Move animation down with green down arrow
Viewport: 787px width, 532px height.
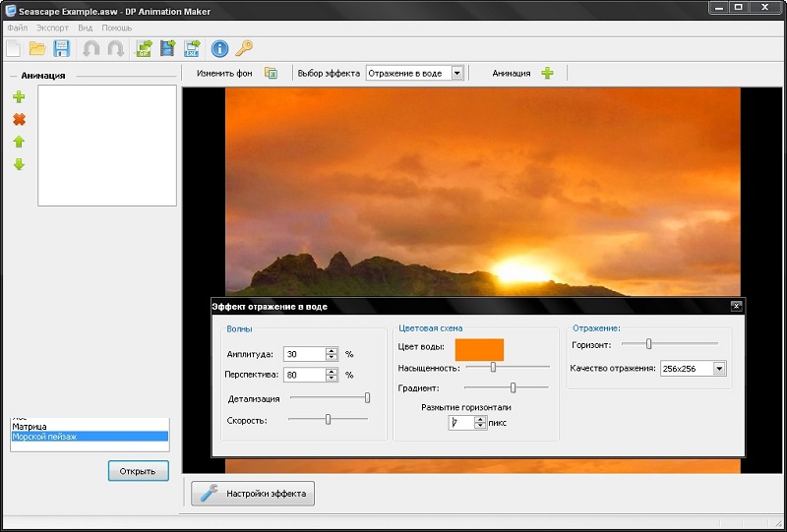(x=19, y=164)
